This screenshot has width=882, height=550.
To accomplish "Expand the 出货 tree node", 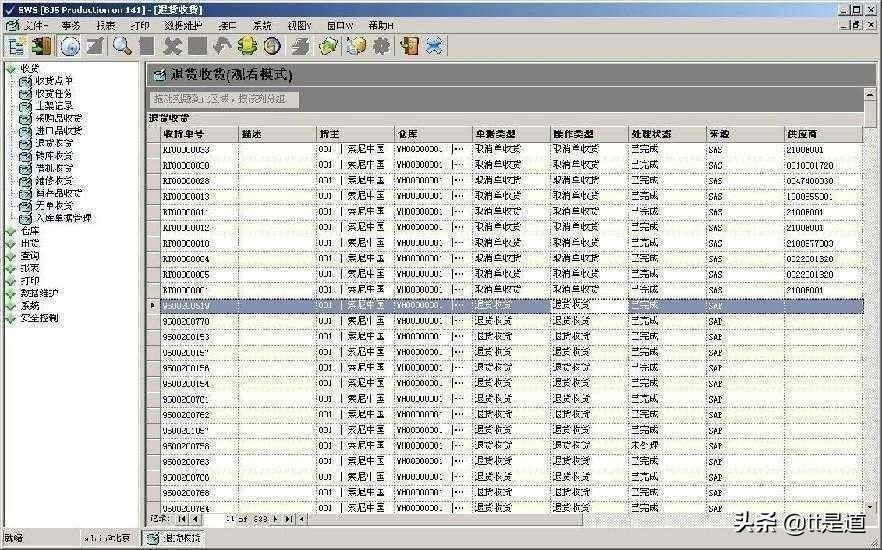I will coord(11,244).
